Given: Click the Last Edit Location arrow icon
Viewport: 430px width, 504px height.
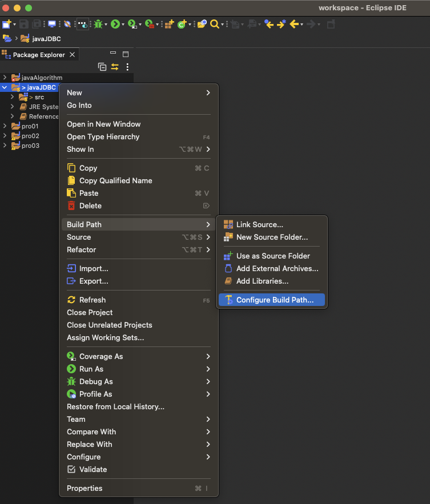Looking at the screenshot, I should 269,24.
